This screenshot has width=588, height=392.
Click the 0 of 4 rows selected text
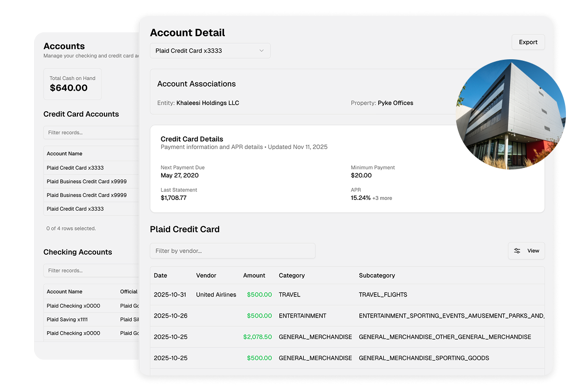(71, 228)
